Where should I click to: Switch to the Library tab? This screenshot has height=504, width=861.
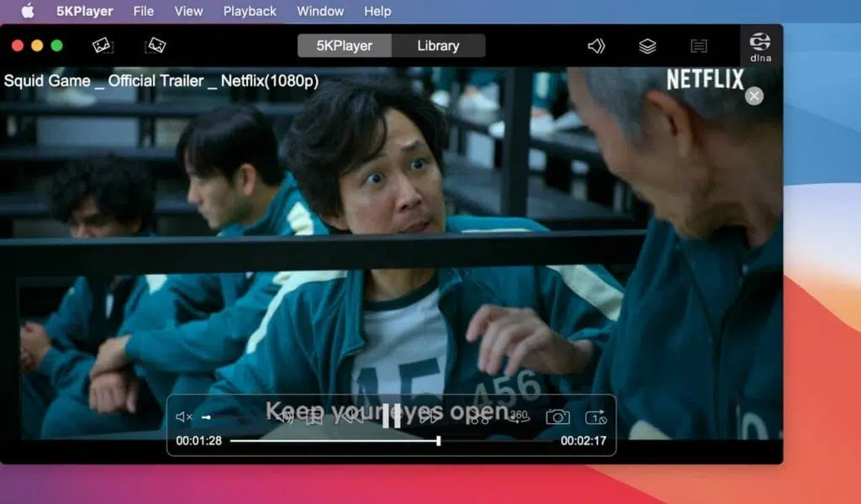tap(438, 45)
